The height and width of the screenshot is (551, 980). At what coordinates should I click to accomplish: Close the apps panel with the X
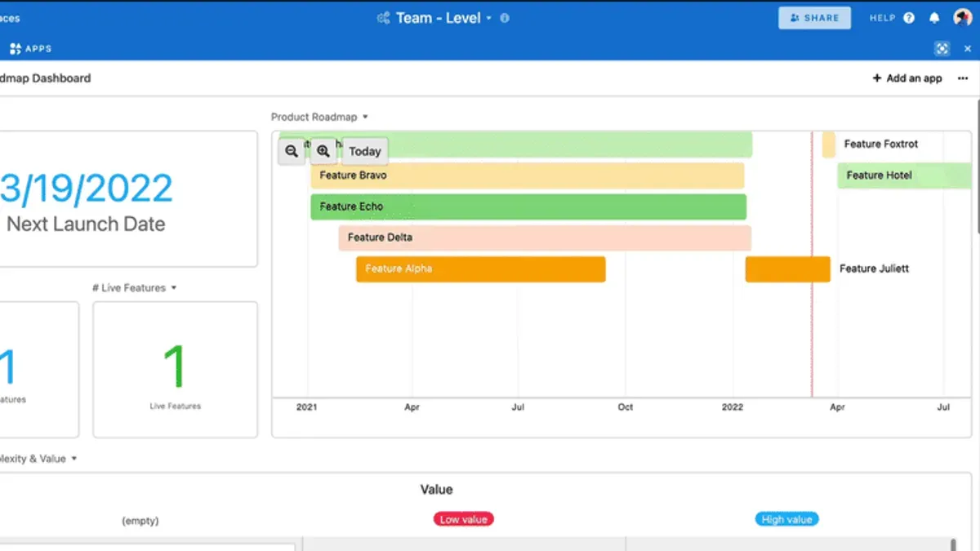pyautogui.click(x=968, y=49)
